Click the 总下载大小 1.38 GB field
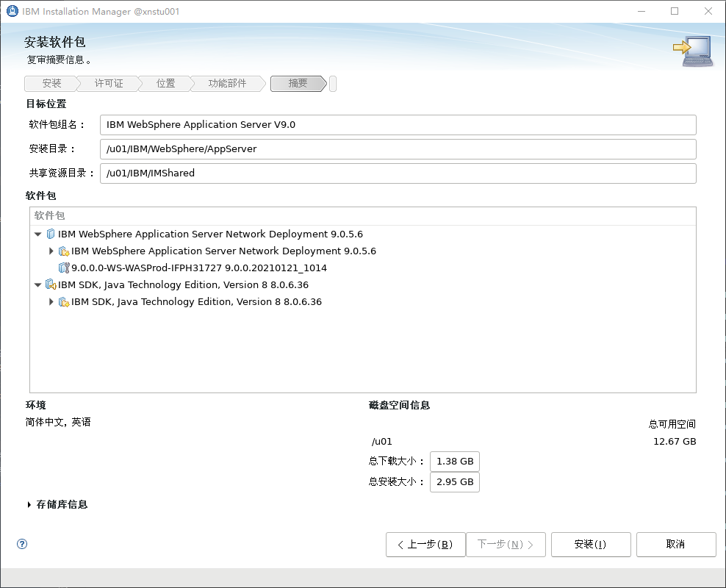726x588 pixels. [455, 462]
